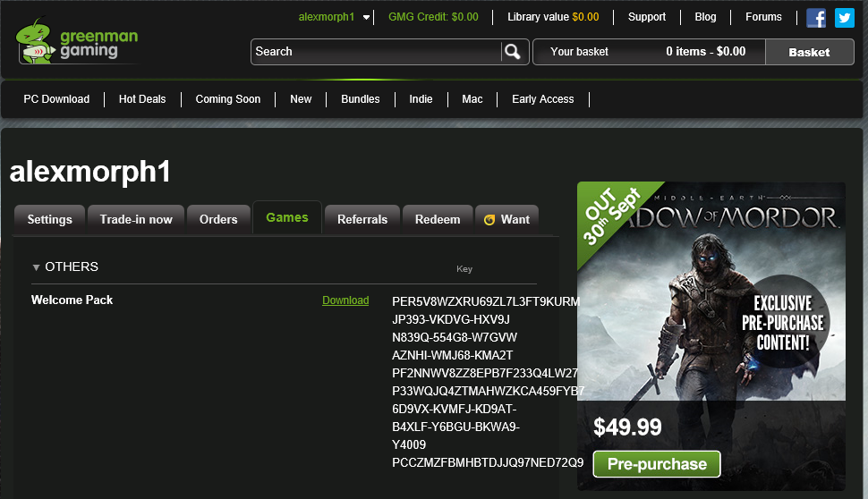Open the Basket button
The width and height of the screenshot is (868, 499).
tap(809, 52)
